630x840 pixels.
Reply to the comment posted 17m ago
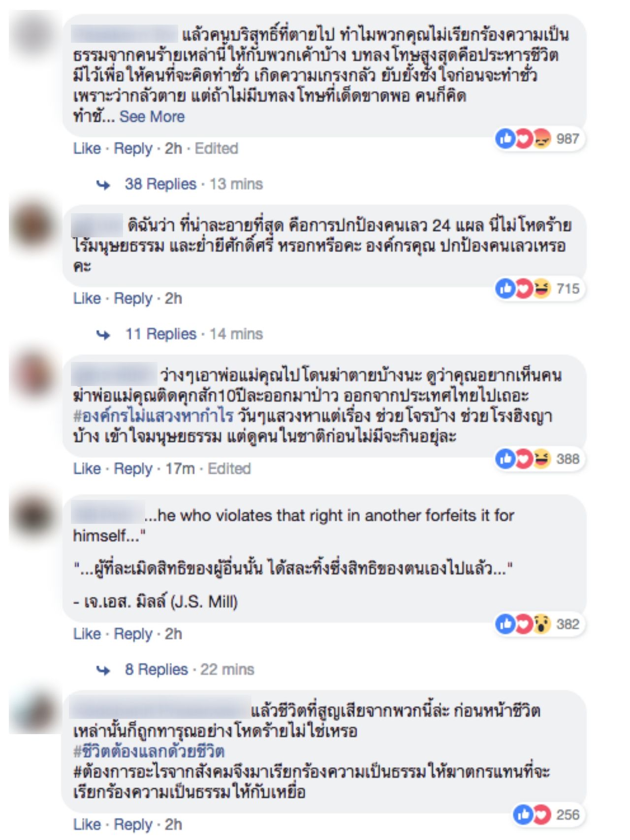coord(133,469)
